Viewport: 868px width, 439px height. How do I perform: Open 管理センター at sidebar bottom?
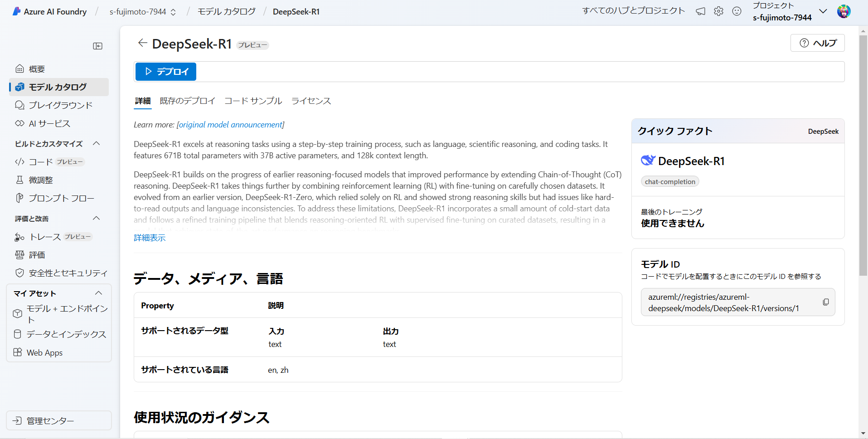(x=59, y=420)
